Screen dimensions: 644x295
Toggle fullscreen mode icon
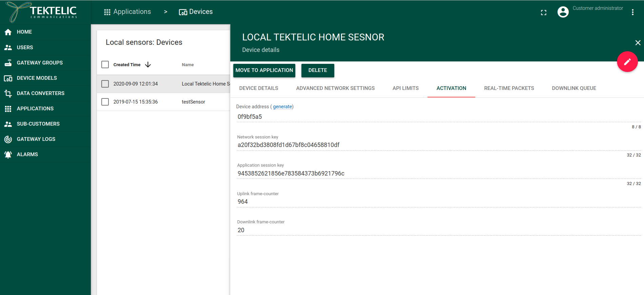(544, 13)
